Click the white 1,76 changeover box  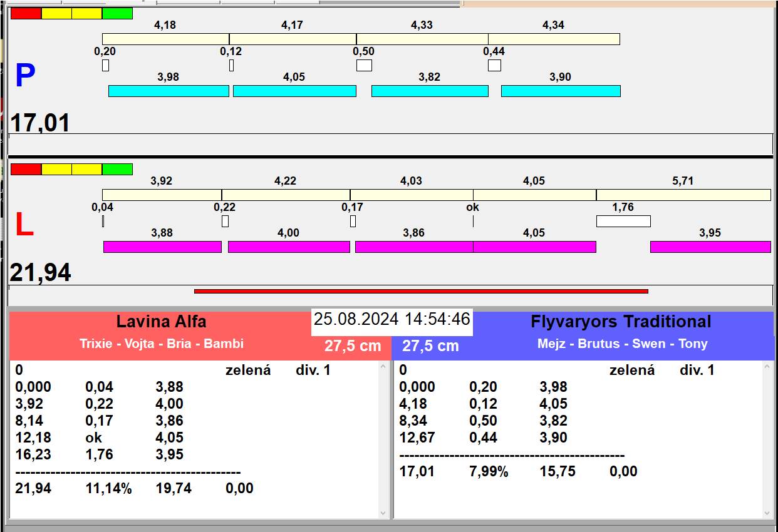623,221
